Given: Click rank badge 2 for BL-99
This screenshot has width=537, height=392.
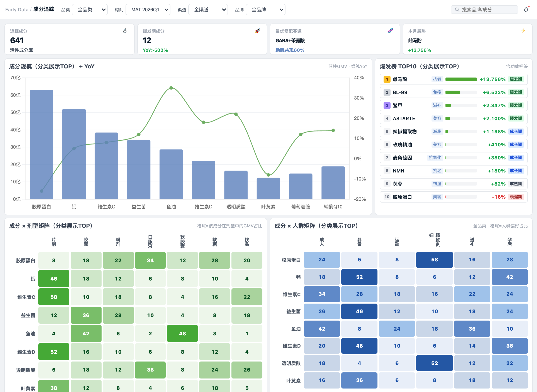Looking at the screenshot, I should pos(387,92).
